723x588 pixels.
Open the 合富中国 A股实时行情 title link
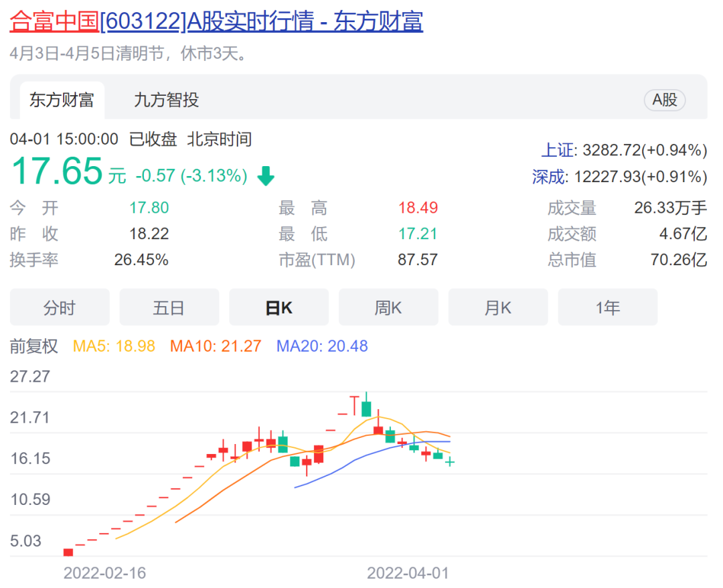pyautogui.click(x=216, y=21)
